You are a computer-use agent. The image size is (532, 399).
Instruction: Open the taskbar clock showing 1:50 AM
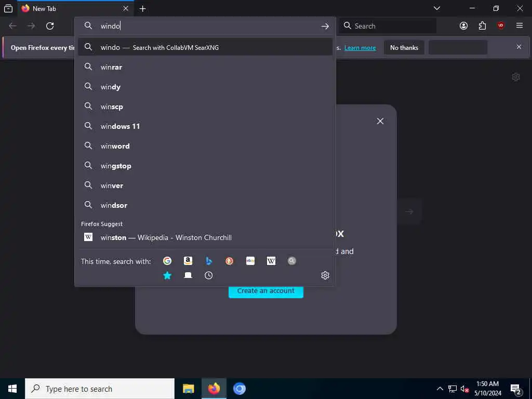pos(487,389)
